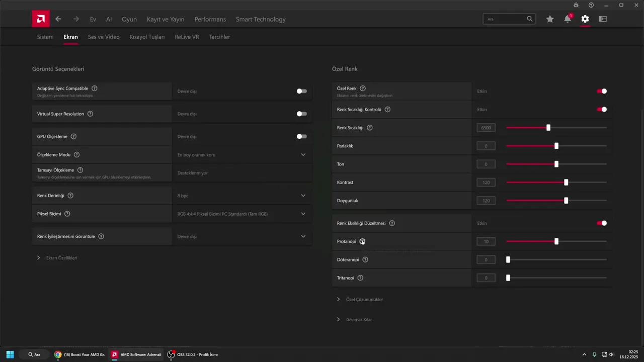Show help for Özel Renk setting

tap(363, 88)
